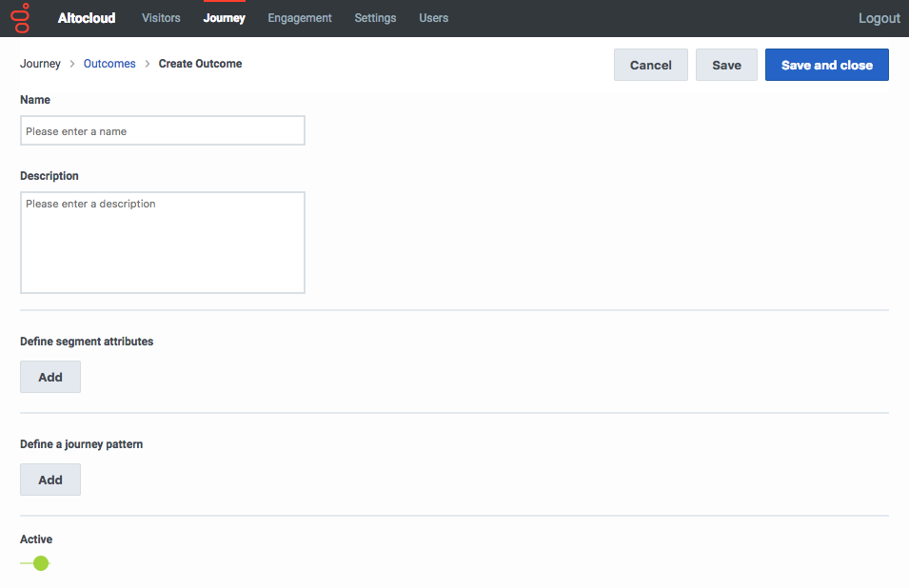
Task: Click the Altocloud brand name
Action: [87, 18]
